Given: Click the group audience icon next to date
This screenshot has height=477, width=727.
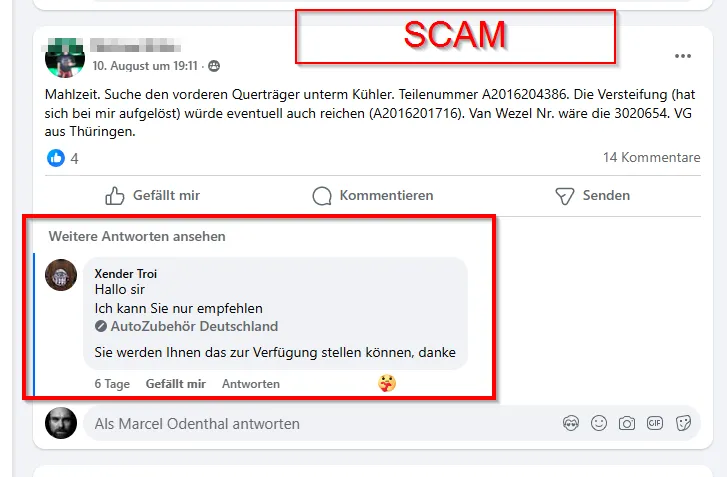Looking at the screenshot, I should point(214,66).
